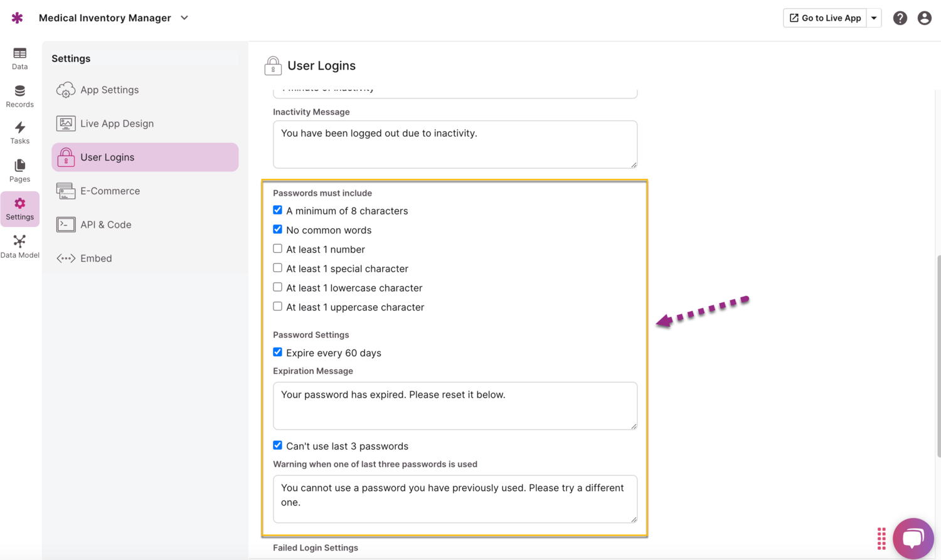The height and width of the screenshot is (560, 941).
Task: Open the chat support bubble
Action: pyautogui.click(x=913, y=537)
